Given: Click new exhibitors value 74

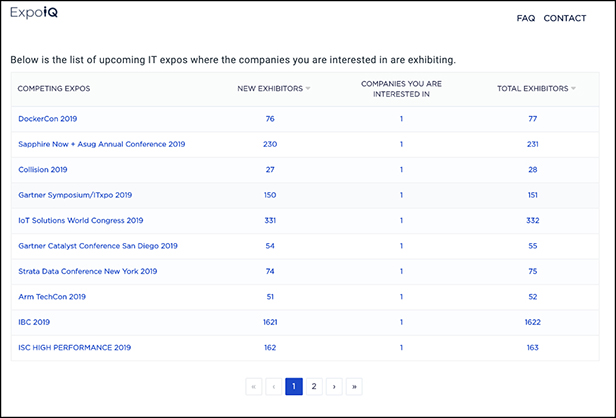Looking at the screenshot, I should pos(270,271).
